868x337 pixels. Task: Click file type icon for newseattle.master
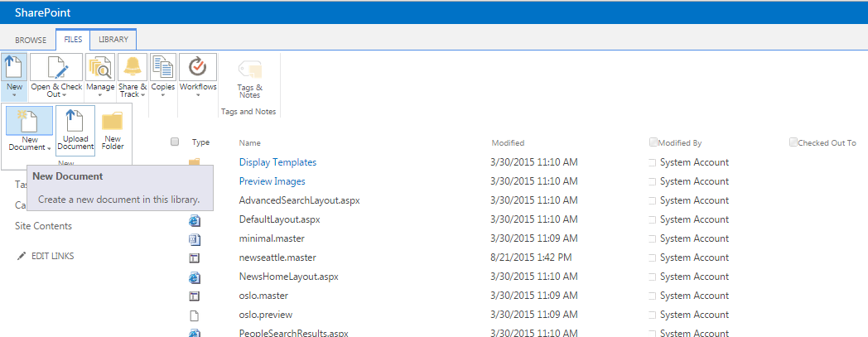pos(195,258)
